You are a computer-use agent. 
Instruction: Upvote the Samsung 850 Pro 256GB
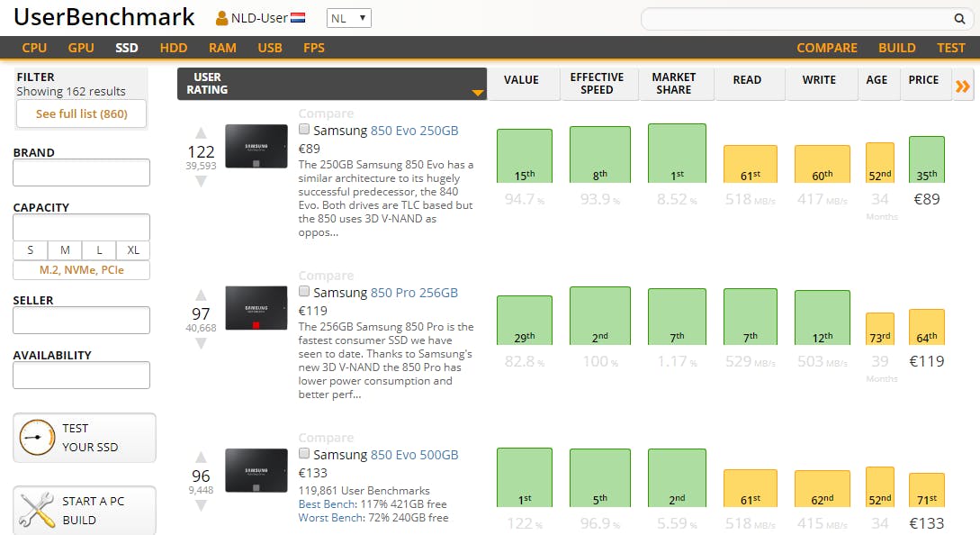click(x=201, y=295)
